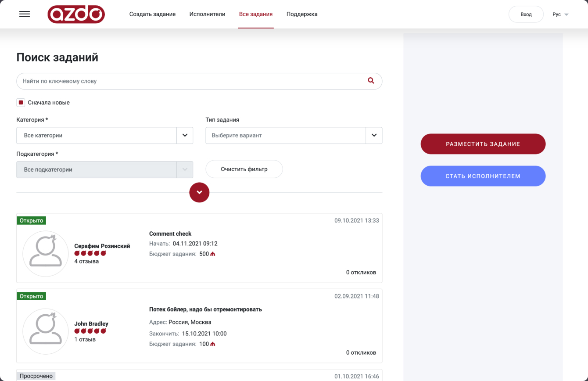Viewport: 588px width, 381px height.
Task: Click the Все категории combo box
Action: [105, 136]
